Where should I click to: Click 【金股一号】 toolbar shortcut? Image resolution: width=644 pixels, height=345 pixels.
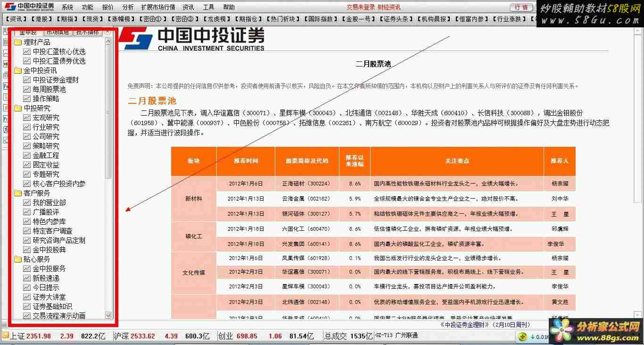click(x=358, y=19)
